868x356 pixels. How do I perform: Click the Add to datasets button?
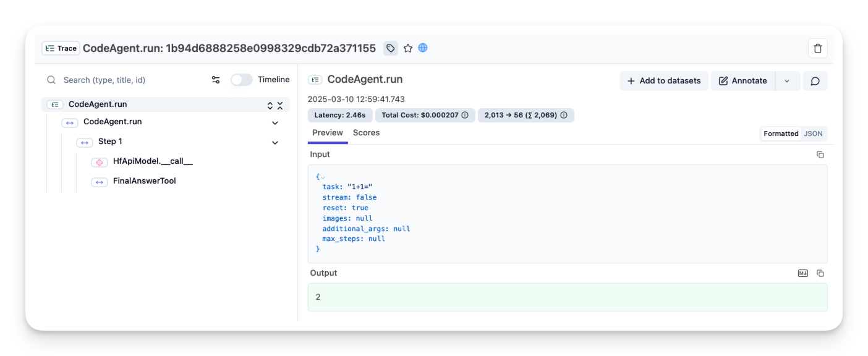664,81
